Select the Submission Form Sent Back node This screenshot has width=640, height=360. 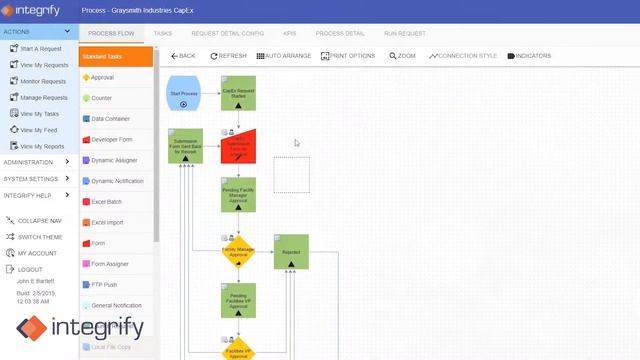tap(185, 146)
